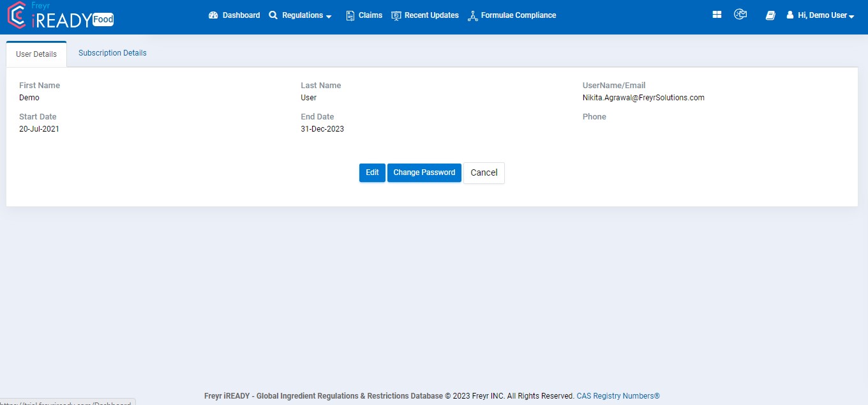Click the Recent Updates monitor icon
The height and width of the screenshot is (405, 868).
(x=396, y=16)
